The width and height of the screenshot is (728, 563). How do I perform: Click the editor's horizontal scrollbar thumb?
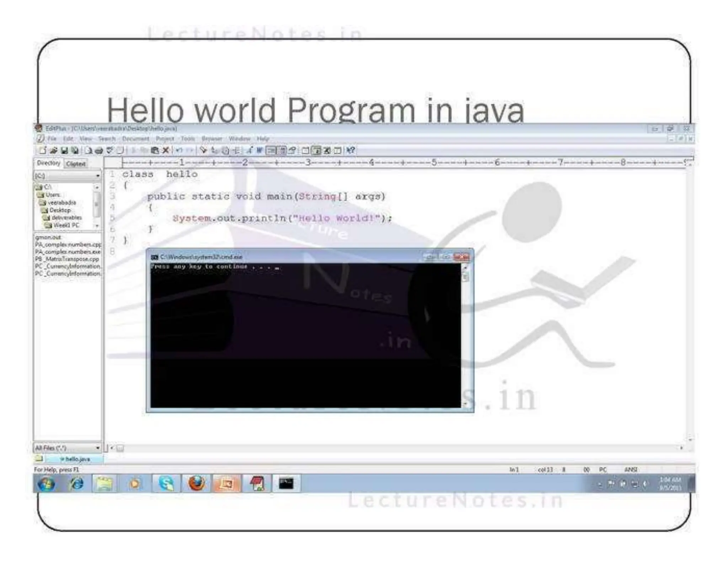click(120, 448)
